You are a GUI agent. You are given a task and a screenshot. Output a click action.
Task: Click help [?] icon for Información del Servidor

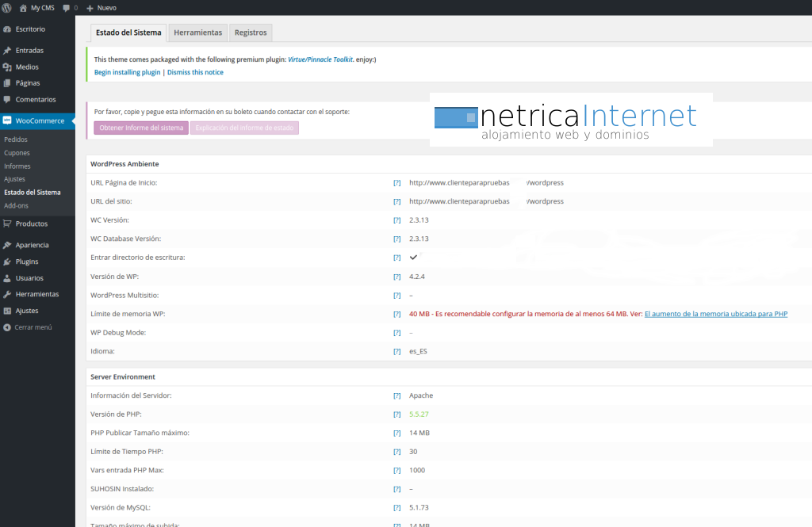coord(396,395)
